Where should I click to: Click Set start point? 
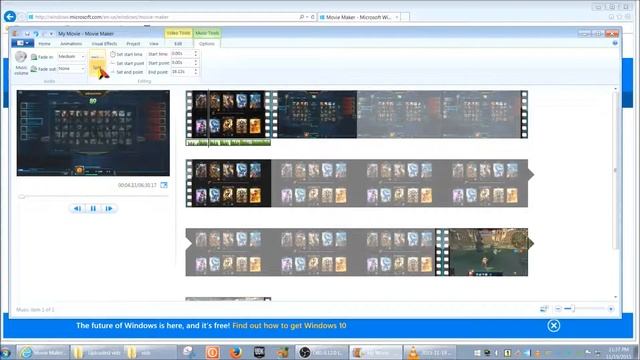(127, 63)
